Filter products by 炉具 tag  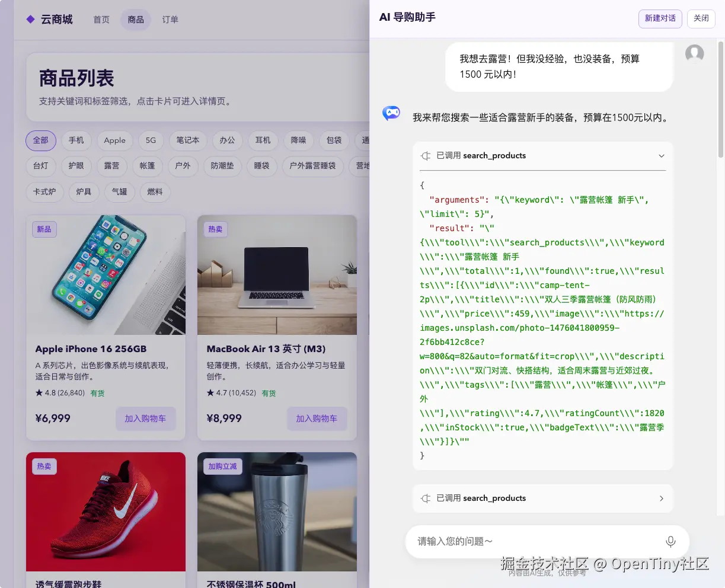(84, 192)
